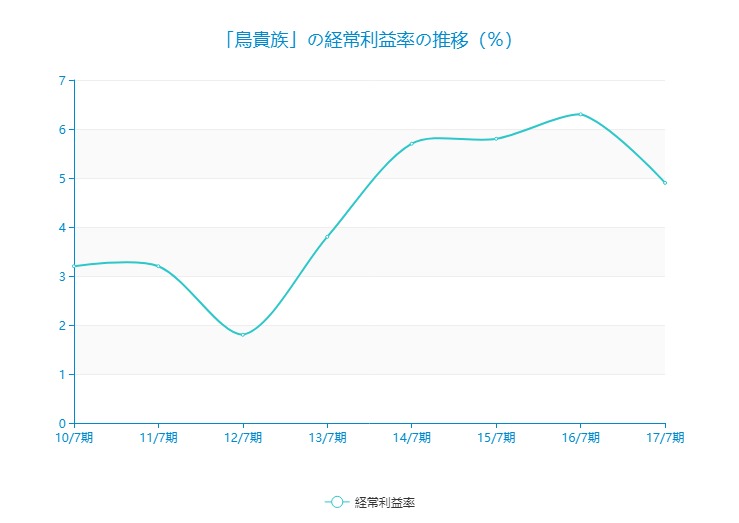Image resolution: width=739 pixels, height=523 pixels.
Task: Toggle the 経常利益率 legend marker icon
Action: 336,502
